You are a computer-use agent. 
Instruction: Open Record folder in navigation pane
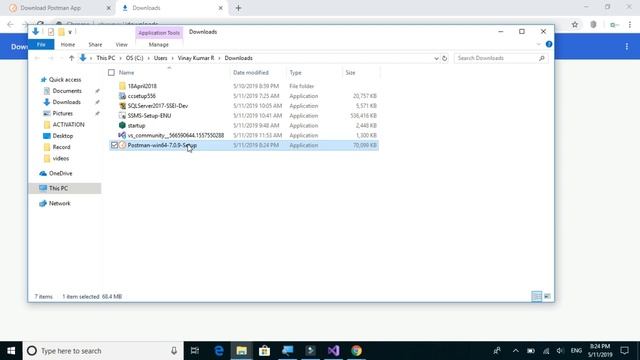[x=61, y=147]
